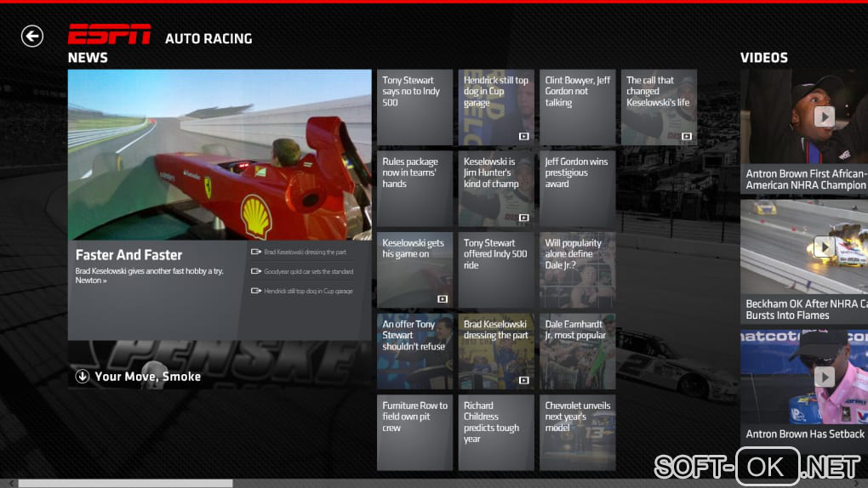Open the Faster And Faster headline story
The image size is (868, 488).
pyautogui.click(x=128, y=255)
